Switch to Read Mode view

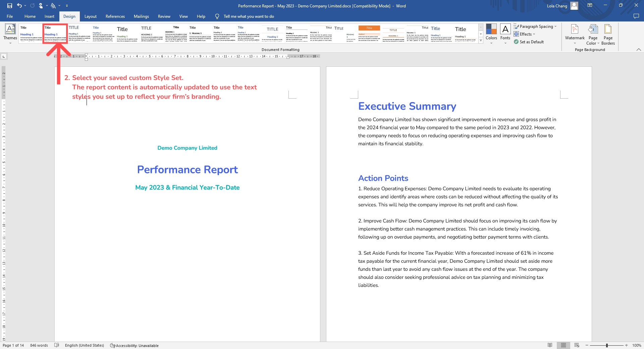point(550,345)
